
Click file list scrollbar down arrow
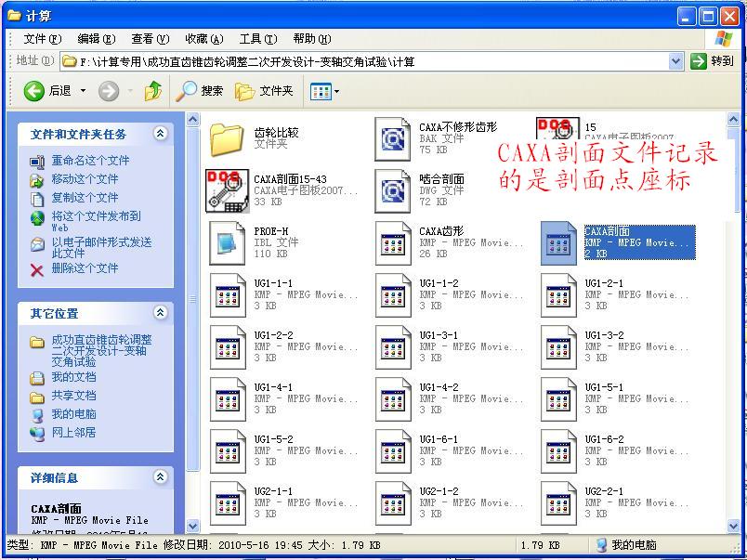(x=734, y=527)
